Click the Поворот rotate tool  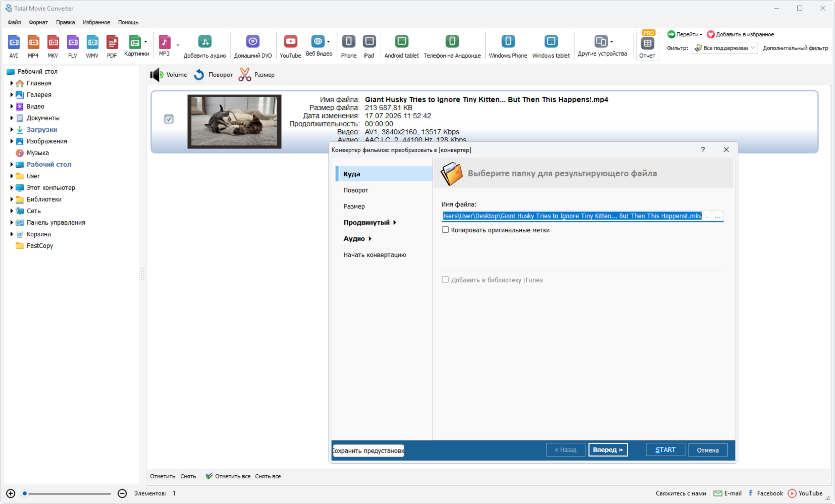click(213, 74)
